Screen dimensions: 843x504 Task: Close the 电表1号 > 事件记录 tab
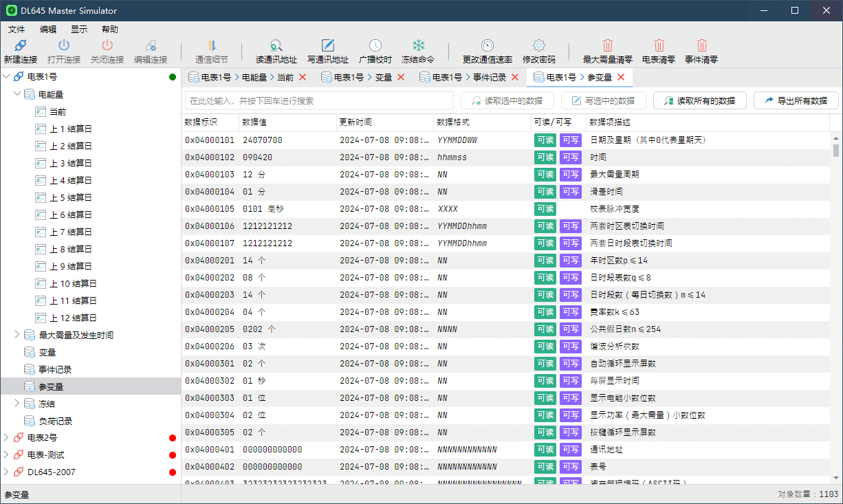515,77
